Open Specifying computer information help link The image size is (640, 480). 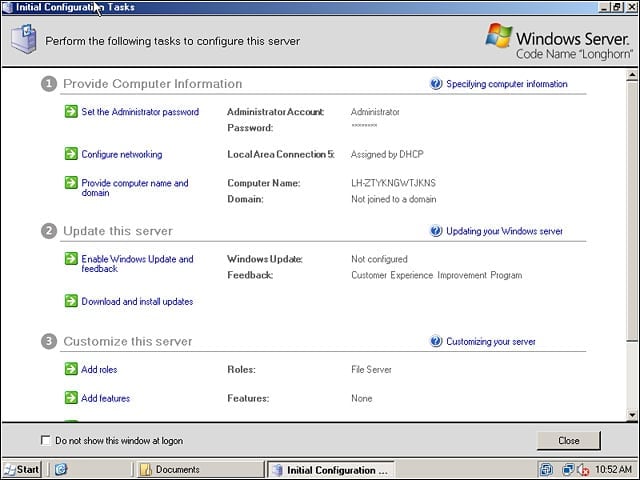pyautogui.click(x=507, y=84)
